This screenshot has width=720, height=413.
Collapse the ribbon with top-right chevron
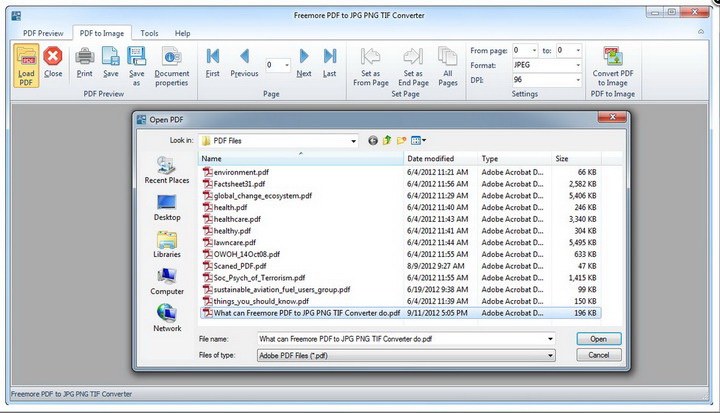(701, 32)
